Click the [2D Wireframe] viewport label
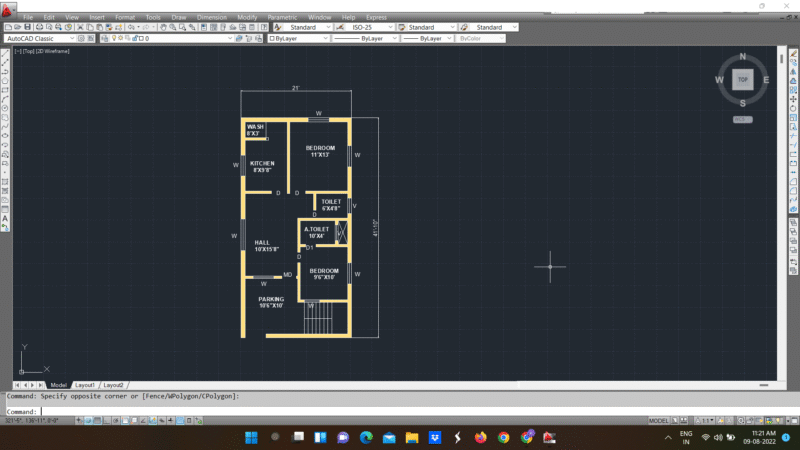 (52, 51)
